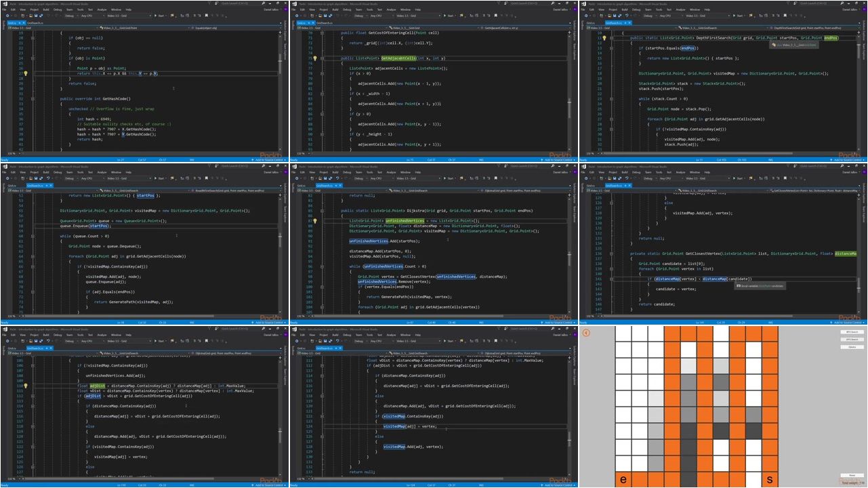Open Debug configuration dropdown in GetHashCode window
The height and width of the screenshot is (488, 868).
(x=73, y=16)
